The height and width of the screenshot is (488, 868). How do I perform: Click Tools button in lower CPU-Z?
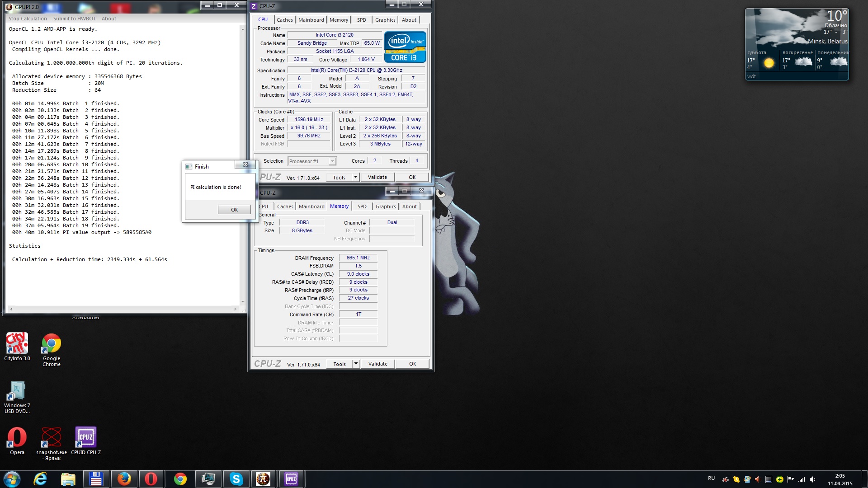[340, 364]
